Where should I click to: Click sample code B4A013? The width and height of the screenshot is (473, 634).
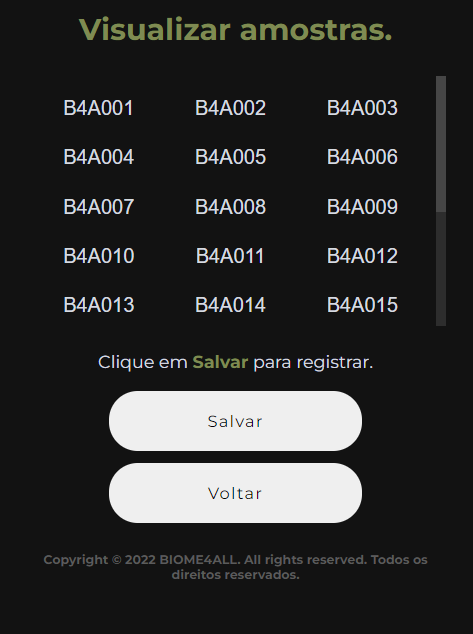point(99,304)
